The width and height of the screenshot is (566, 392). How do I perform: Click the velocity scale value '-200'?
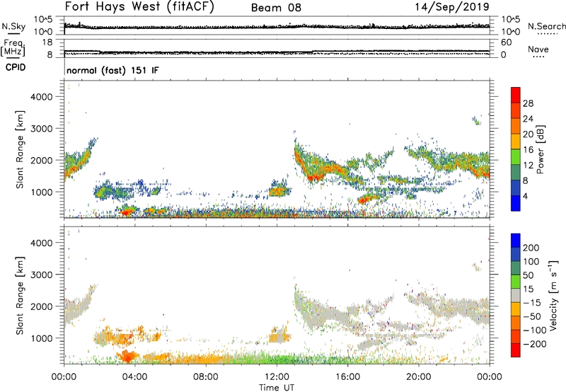point(534,344)
